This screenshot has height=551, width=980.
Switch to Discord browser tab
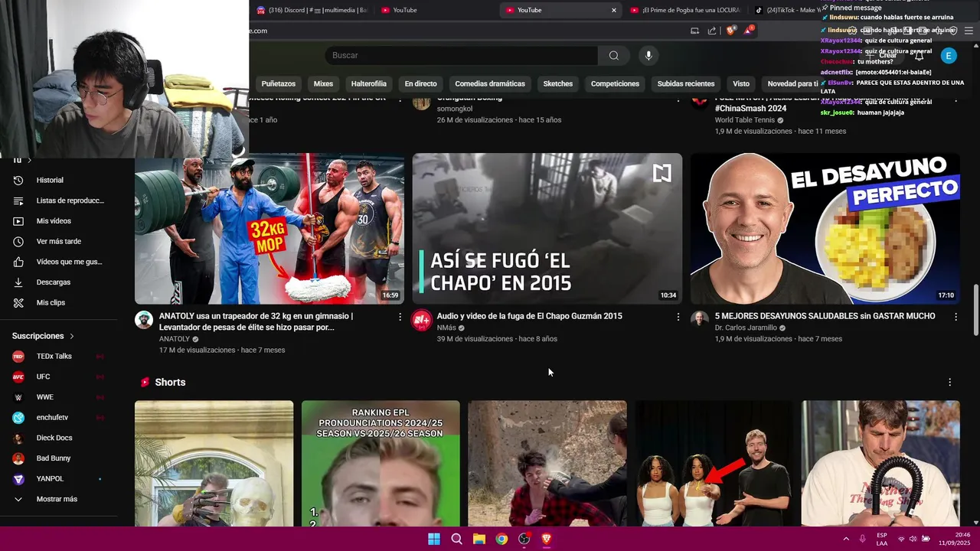[x=312, y=10]
